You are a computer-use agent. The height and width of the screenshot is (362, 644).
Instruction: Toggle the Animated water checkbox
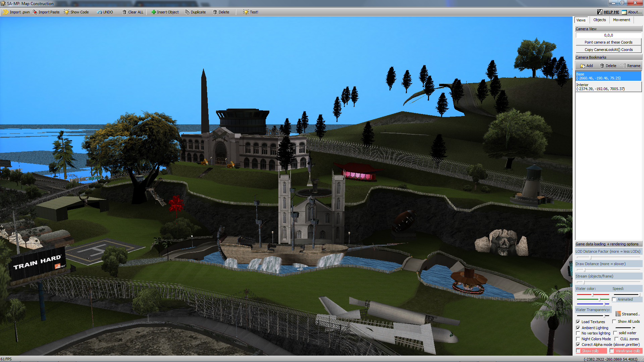(614, 299)
